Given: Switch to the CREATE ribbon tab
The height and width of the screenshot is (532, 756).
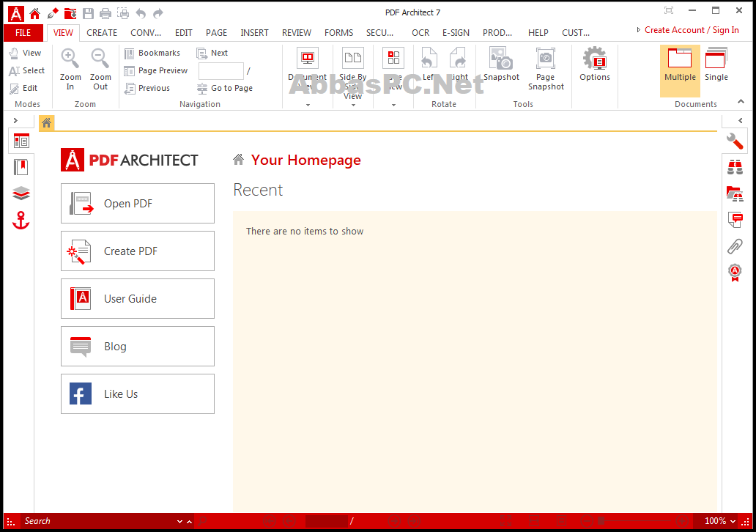Looking at the screenshot, I should point(102,33).
